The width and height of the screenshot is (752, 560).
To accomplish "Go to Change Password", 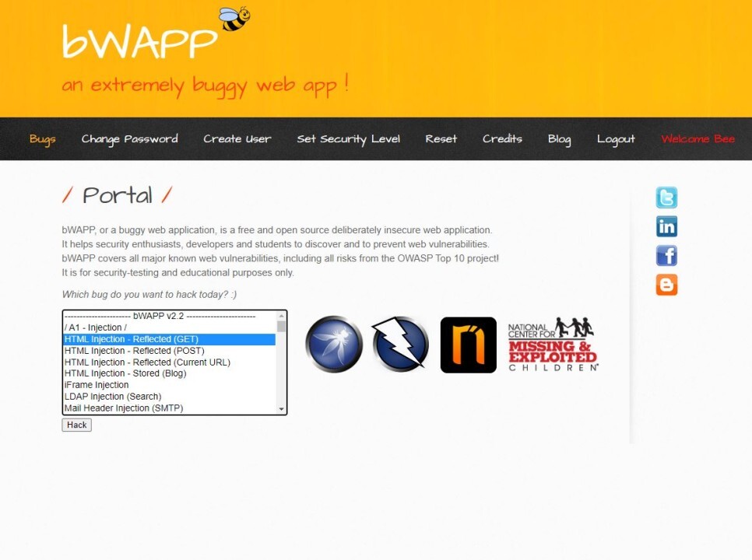I will (x=129, y=139).
